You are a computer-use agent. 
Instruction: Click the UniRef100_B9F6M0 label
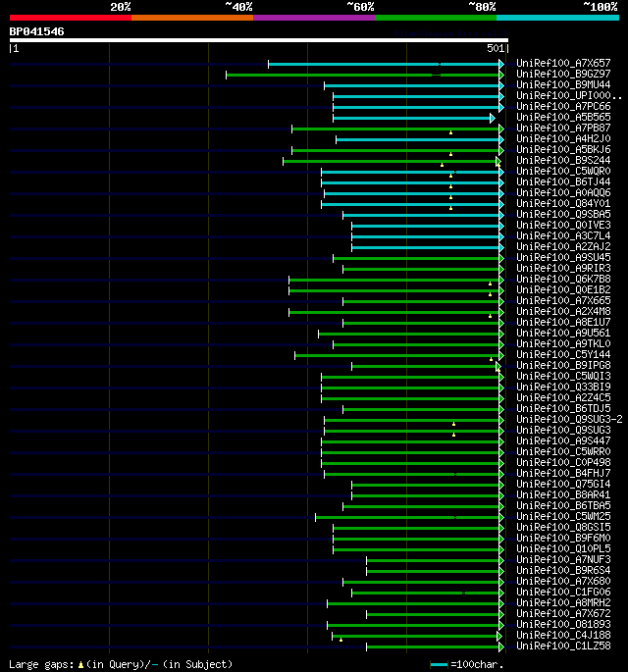(563, 539)
